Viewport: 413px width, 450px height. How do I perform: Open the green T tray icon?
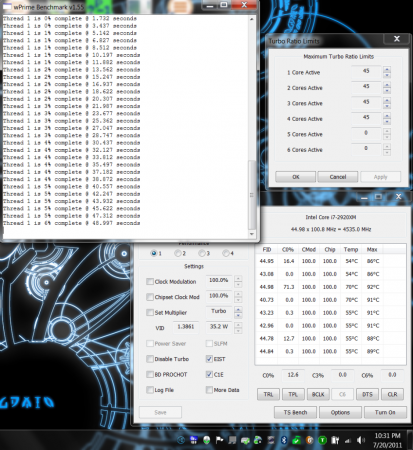click(x=322, y=440)
